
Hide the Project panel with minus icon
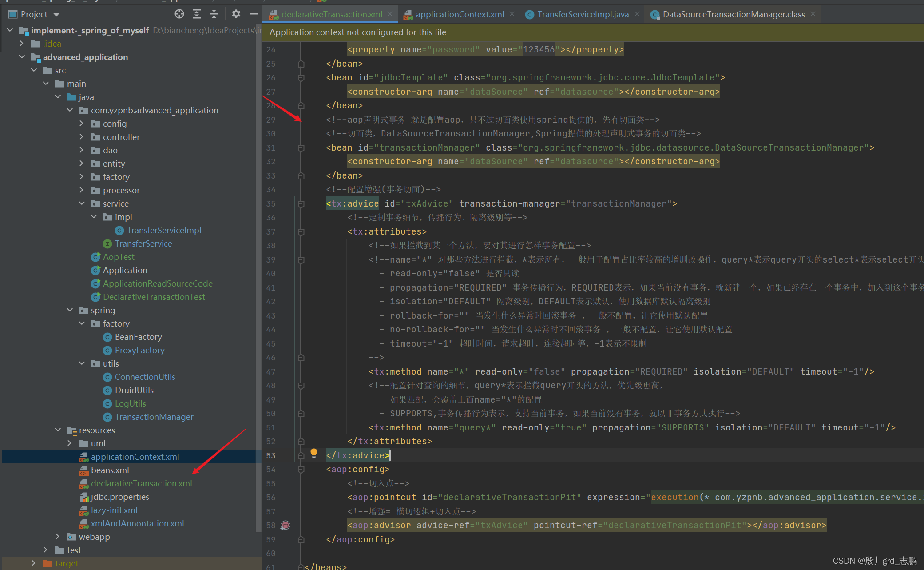(254, 14)
